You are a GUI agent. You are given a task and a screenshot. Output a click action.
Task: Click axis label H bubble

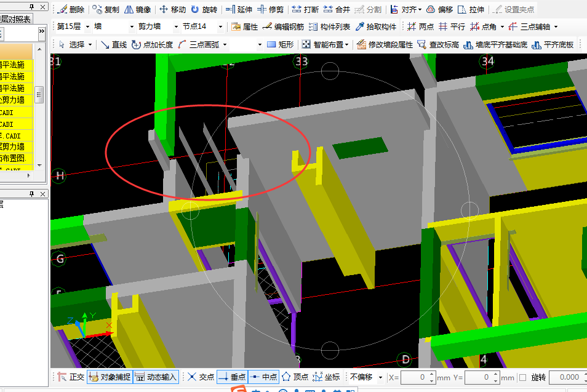(59, 175)
